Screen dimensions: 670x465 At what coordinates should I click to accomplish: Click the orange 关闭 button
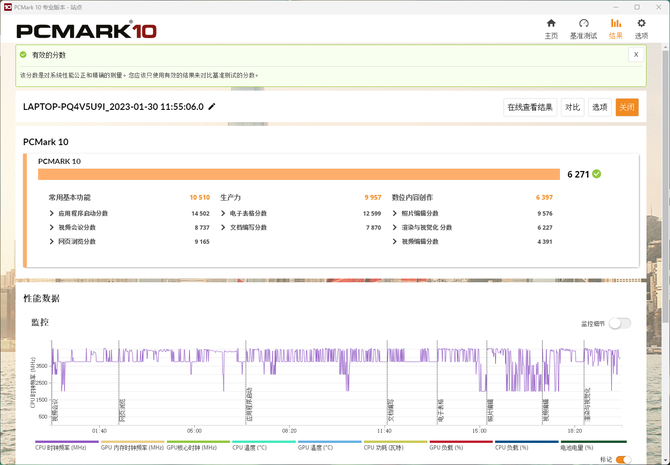coord(627,107)
